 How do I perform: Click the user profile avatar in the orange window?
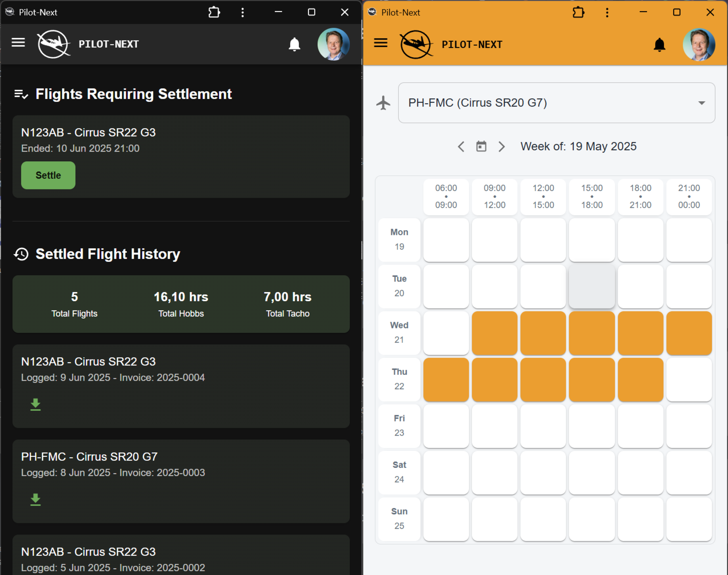699,44
